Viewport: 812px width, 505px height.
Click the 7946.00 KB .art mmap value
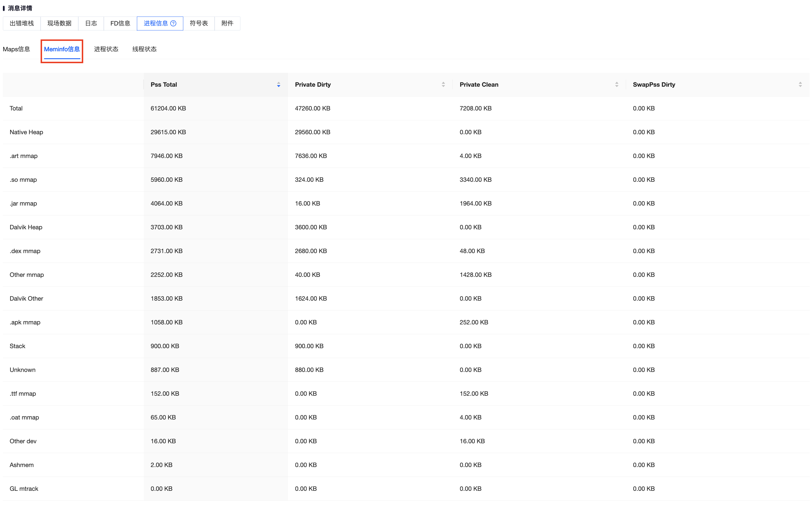click(167, 156)
